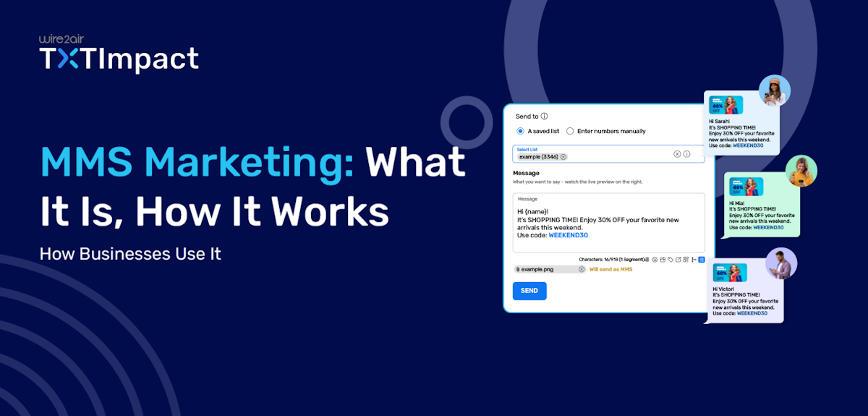Click Victor's avatar on the purple preview bubble
The image size is (868, 416).
point(781,263)
